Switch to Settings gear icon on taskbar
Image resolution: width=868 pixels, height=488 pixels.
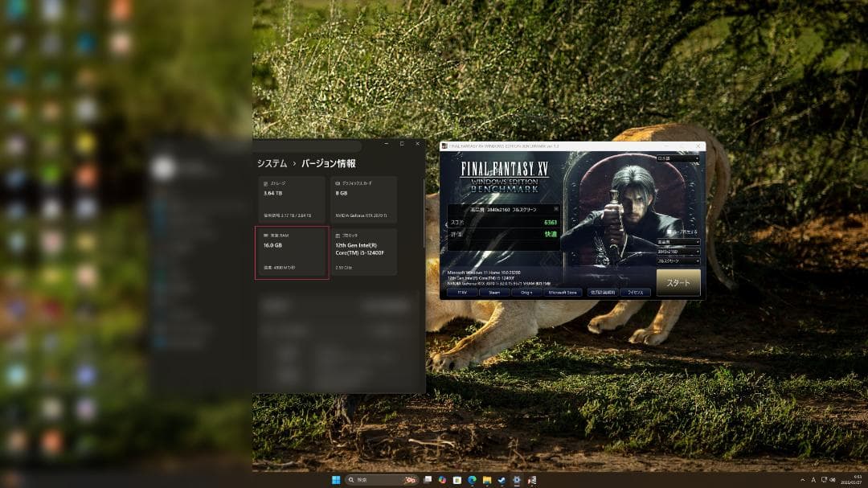pos(517,480)
